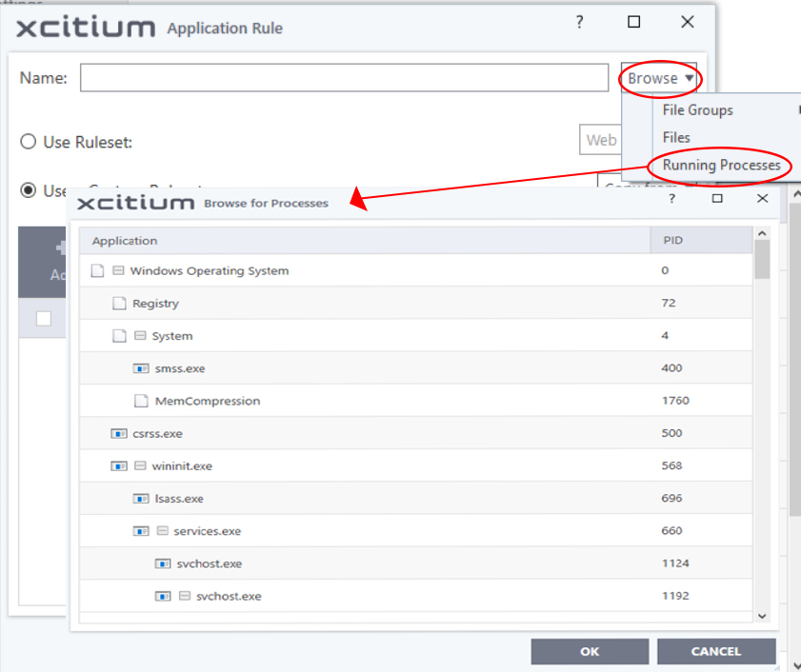Maximize the Application Rule window
The height and width of the screenshot is (672, 801).
tap(634, 22)
